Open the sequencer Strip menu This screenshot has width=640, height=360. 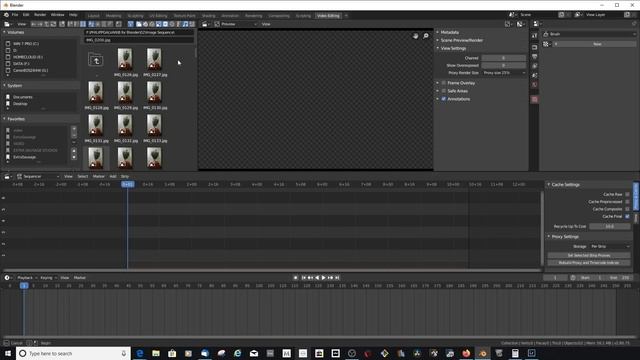124,176
